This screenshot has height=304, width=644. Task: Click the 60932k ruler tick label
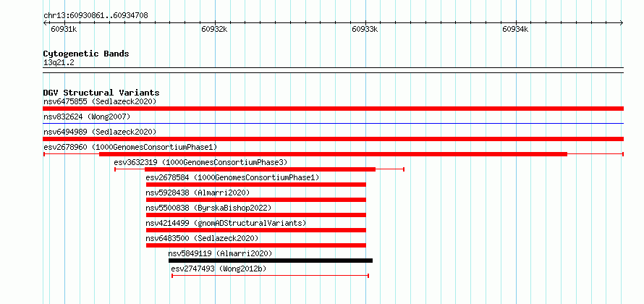(214, 29)
